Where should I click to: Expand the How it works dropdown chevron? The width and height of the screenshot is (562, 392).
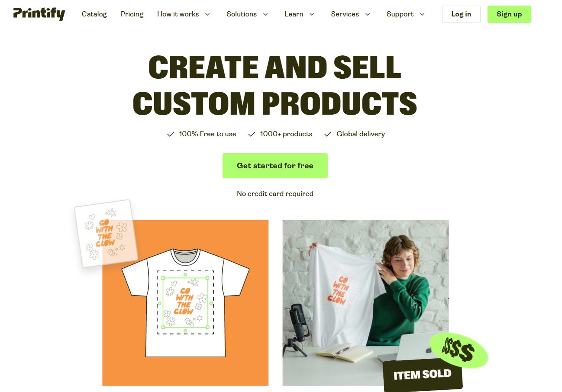[x=207, y=14]
